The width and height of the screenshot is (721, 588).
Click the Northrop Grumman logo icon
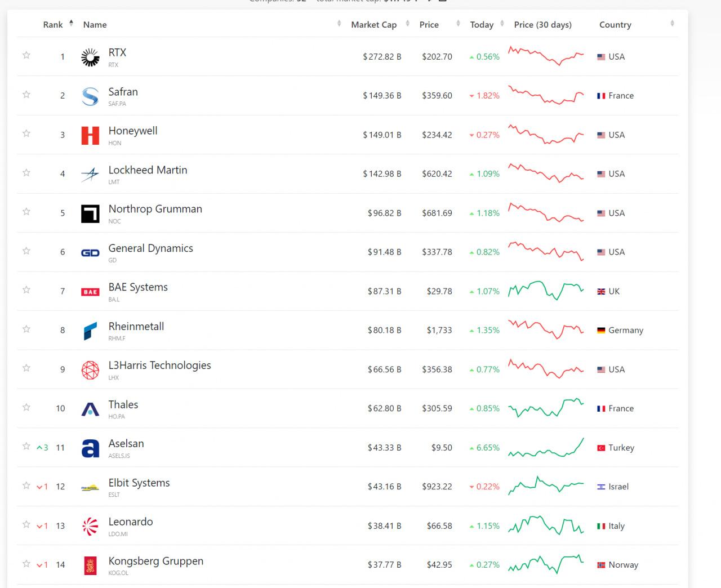[x=90, y=213]
